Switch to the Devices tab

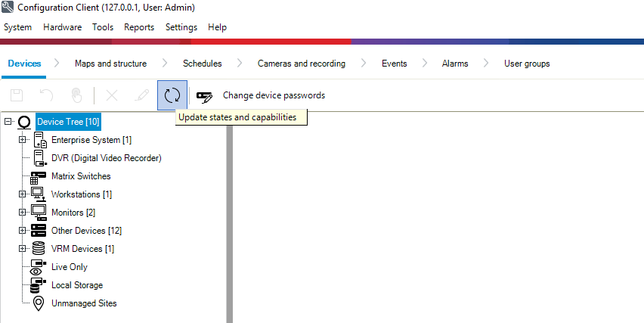tap(24, 64)
